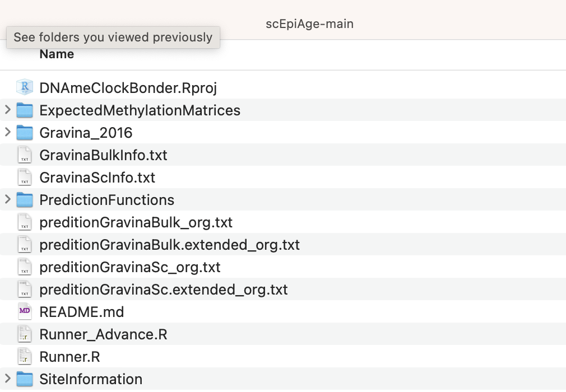
Task: Click the Gravina_2016 blue folder icon
Action: coord(25,133)
